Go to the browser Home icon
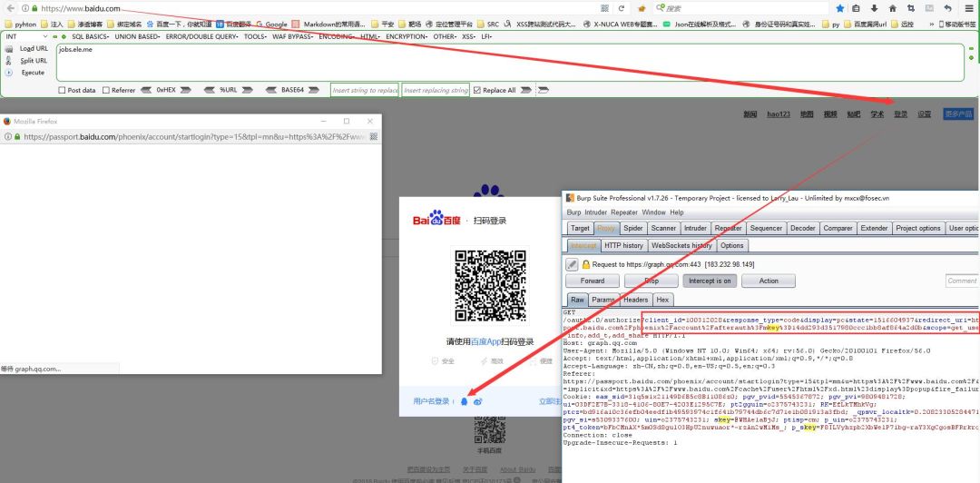The image size is (980, 483). click(x=893, y=9)
